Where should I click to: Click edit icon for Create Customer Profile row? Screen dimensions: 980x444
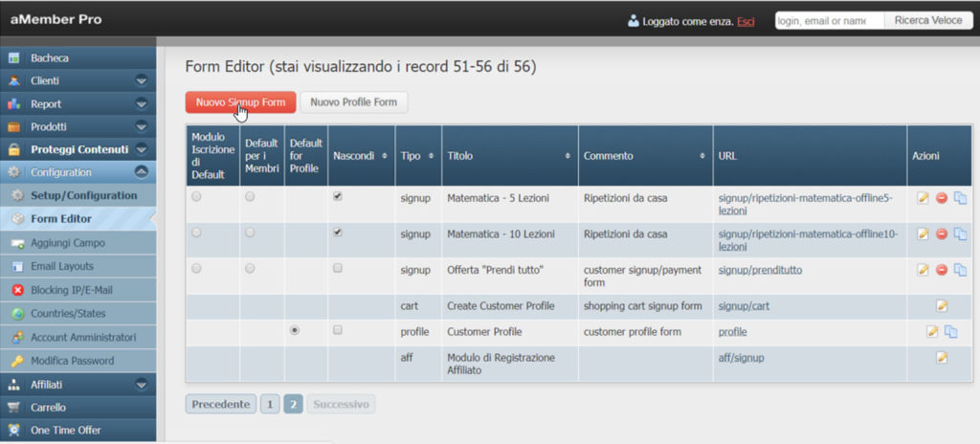tap(942, 306)
